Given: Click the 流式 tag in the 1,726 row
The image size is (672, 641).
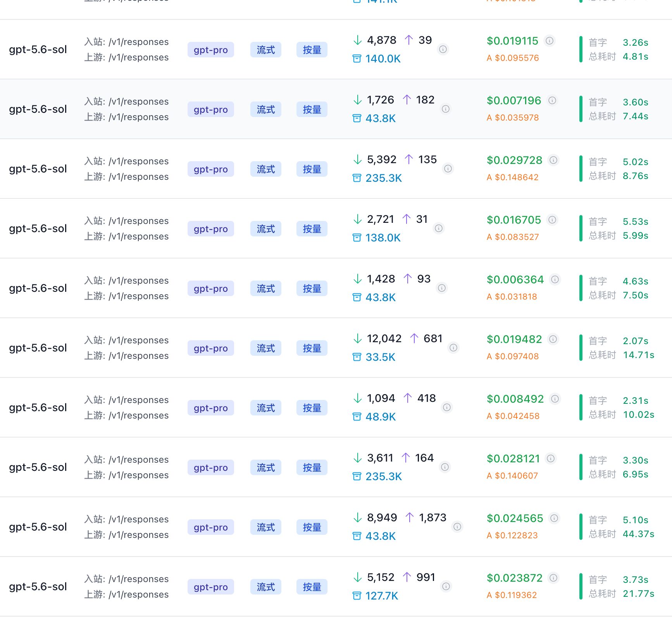Looking at the screenshot, I should 266,109.
